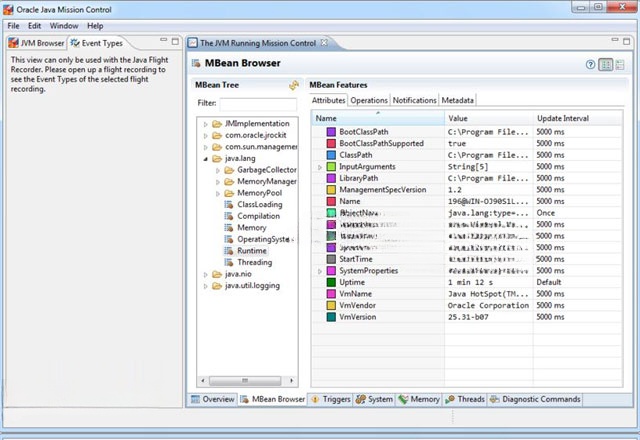Sort by the Update Interval column header
Image resolution: width=640 pixels, height=440 pixels.
click(578, 118)
